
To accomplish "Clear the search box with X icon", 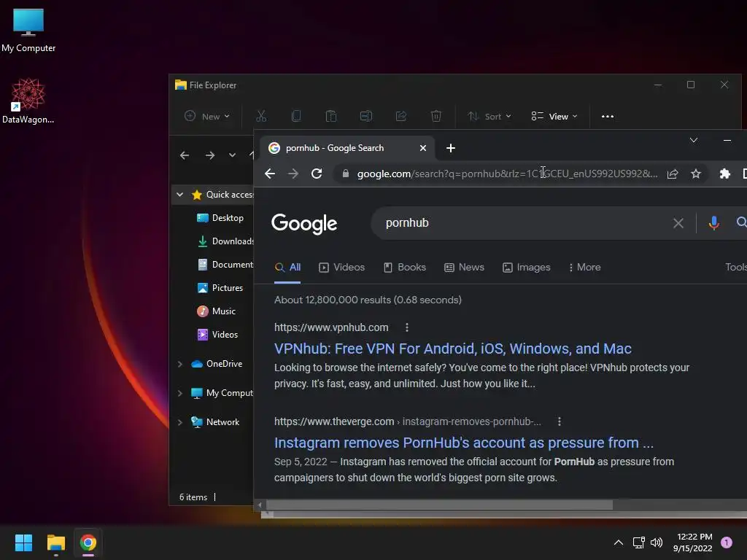I will point(678,223).
